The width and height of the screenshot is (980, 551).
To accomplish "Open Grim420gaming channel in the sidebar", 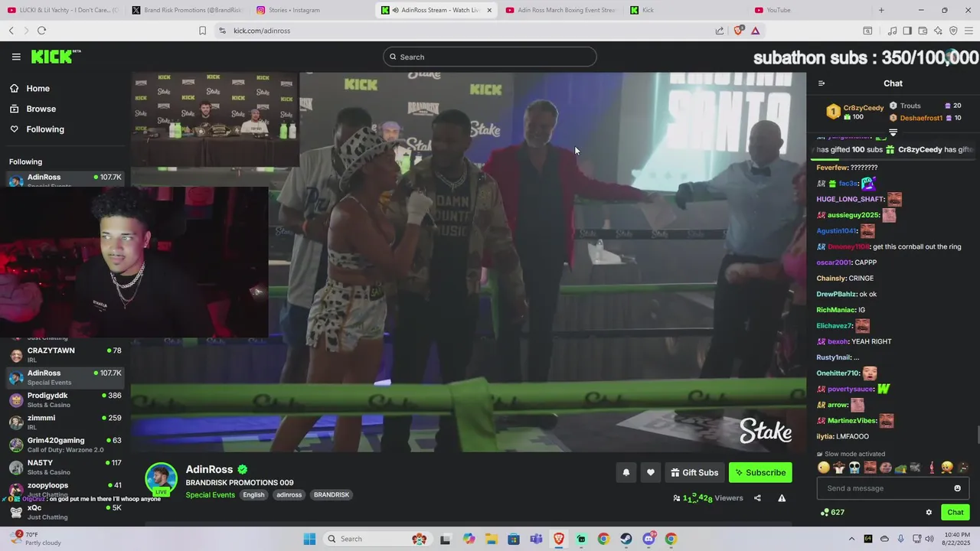I will click(64, 445).
